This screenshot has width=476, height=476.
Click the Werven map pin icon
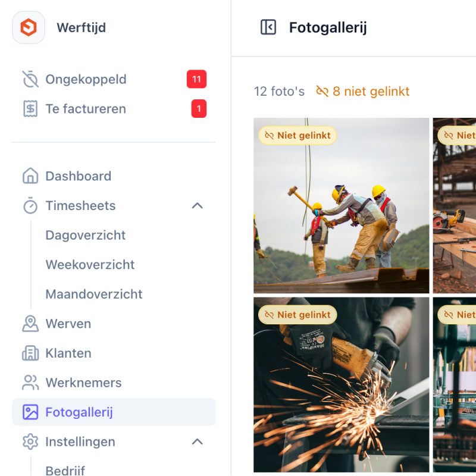coord(30,324)
